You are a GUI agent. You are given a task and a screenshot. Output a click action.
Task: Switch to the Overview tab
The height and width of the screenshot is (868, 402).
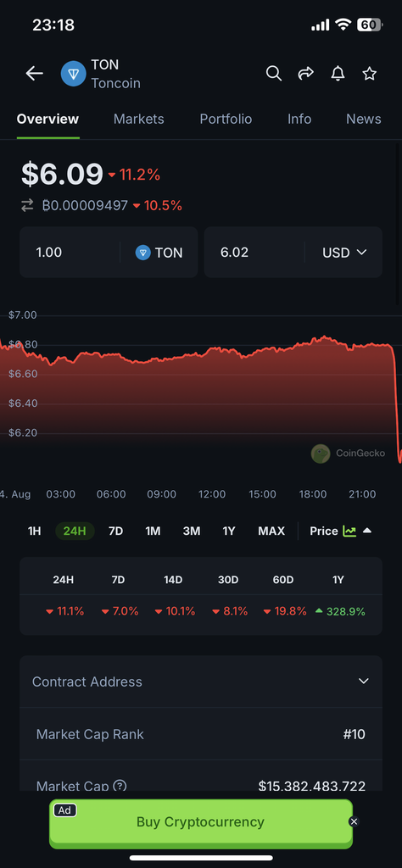tap(47, 119)
